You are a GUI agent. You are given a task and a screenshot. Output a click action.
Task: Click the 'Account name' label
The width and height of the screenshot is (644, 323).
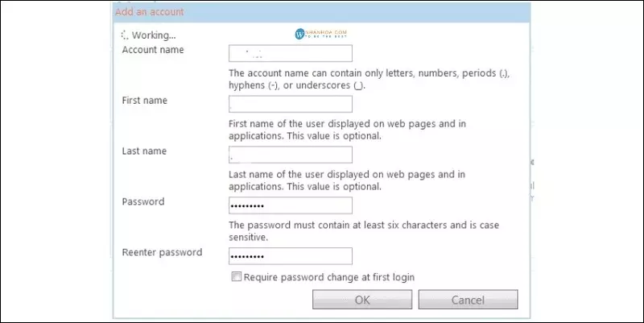(153, 50)
